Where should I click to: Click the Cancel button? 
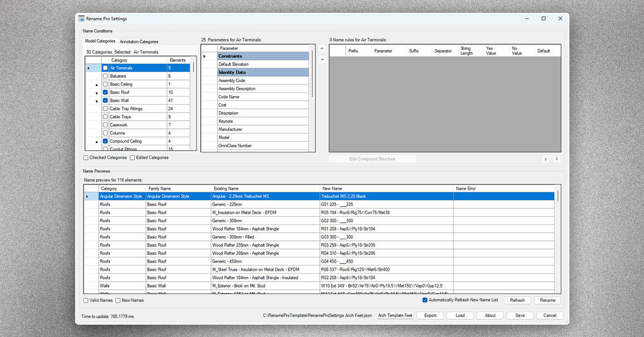(x=550, y=316)
